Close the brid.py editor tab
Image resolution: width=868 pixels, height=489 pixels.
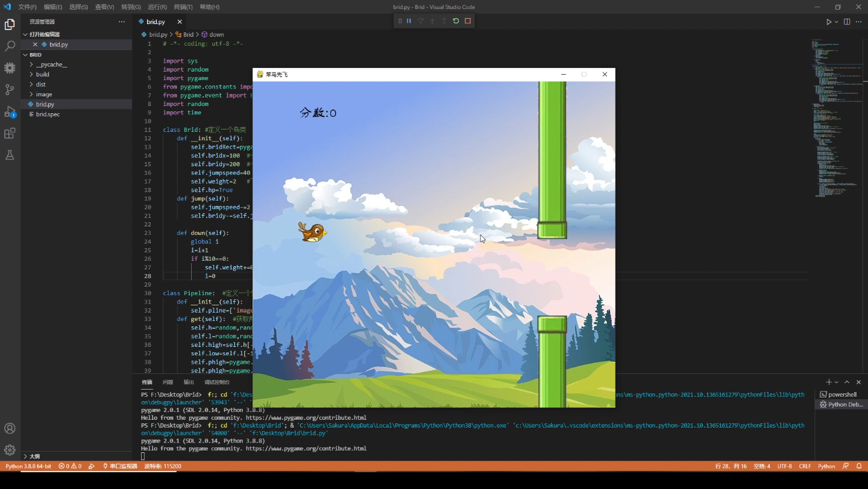click(180, 22)
